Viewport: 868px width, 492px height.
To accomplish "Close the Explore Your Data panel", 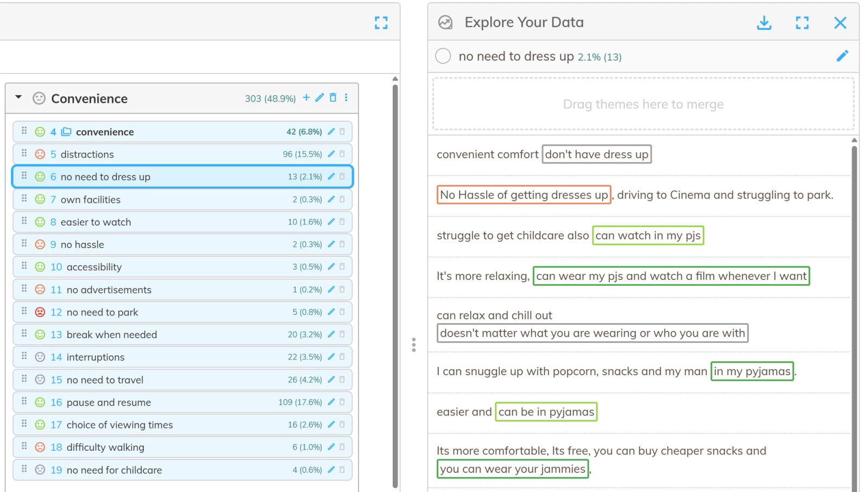I will click(x=840, y=22).
